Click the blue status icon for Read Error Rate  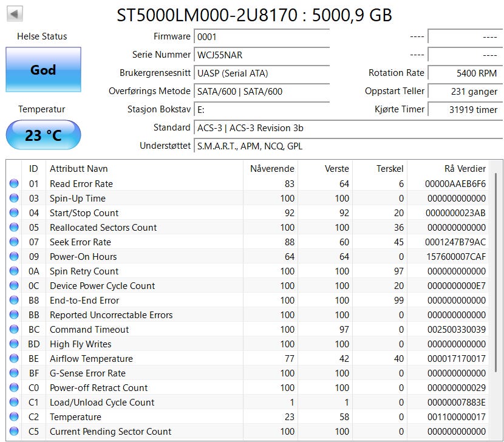14,184
